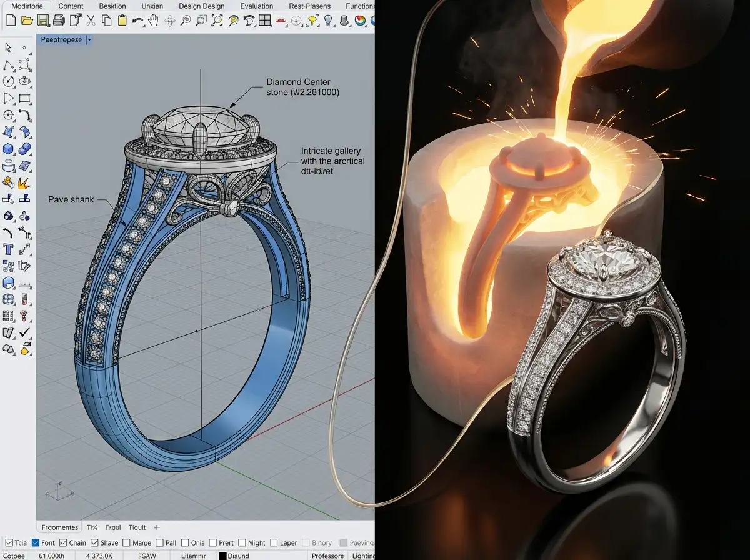Click the black swatch next to Diaund

[223, 556]
